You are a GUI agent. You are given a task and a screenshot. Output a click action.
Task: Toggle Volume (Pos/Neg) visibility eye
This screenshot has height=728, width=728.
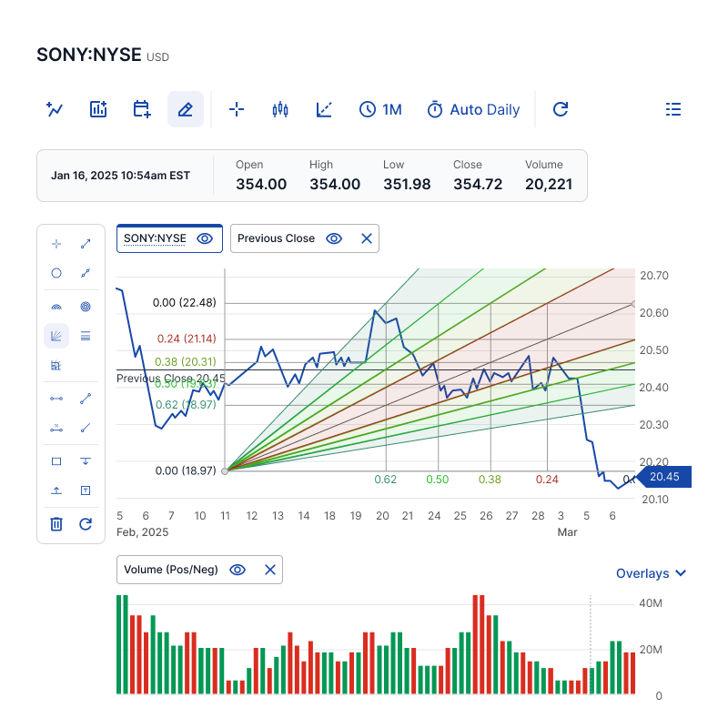pos(238,570)
